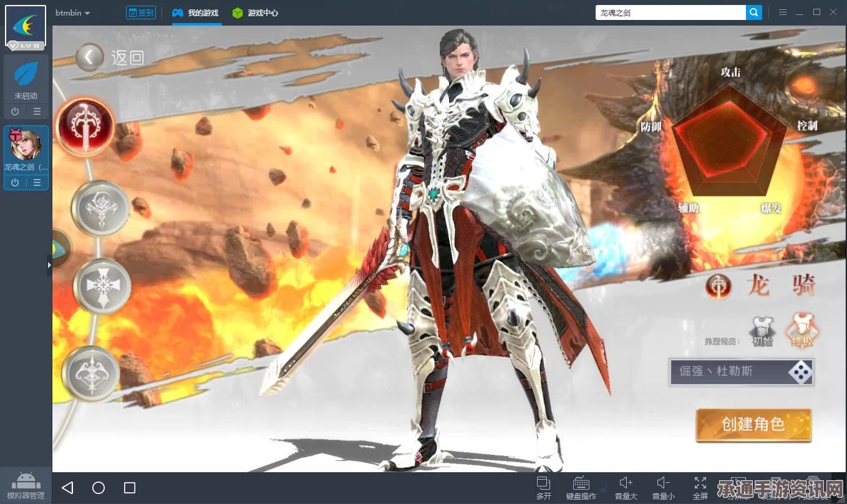Select the 龙魂之剑 game instance thumbnail

click(26, 145)
